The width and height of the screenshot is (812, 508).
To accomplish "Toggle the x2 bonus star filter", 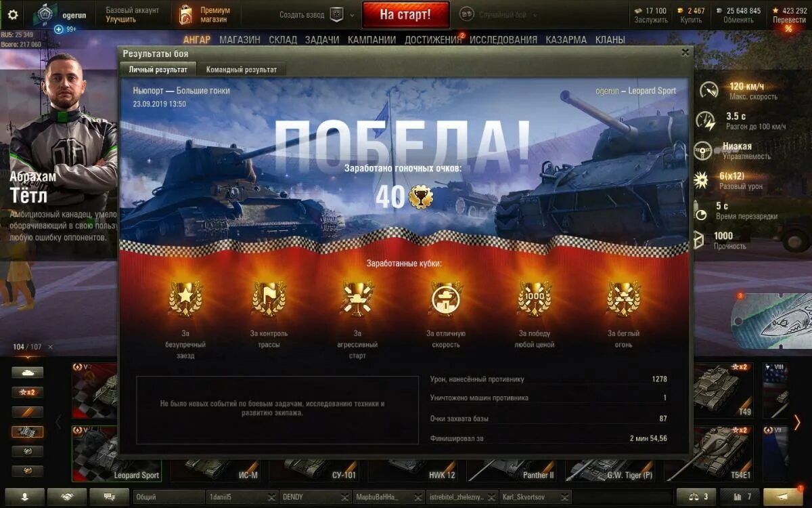I will [28, 392].
